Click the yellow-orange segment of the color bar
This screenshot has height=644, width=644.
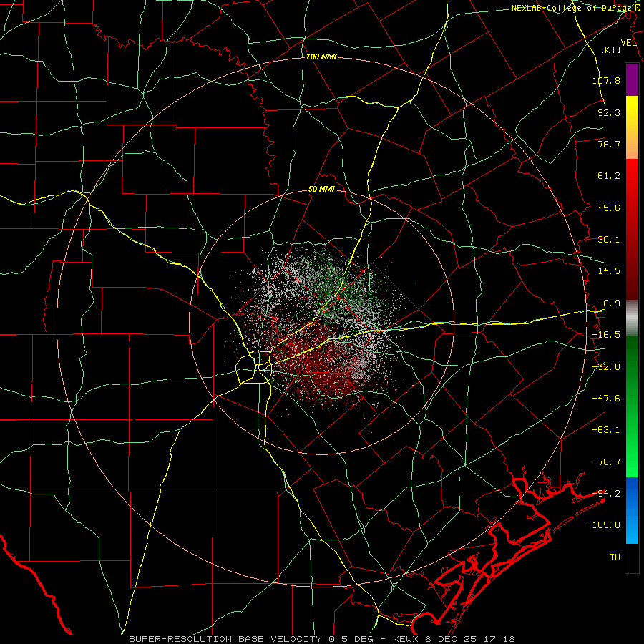pyautogui.click(x=632, y=127)
